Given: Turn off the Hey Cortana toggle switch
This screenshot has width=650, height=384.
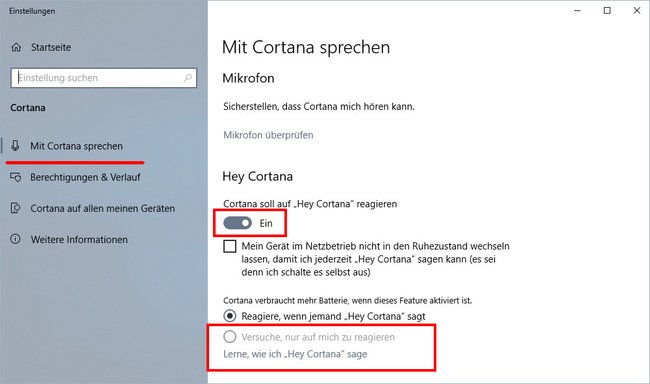Looking at the screenshot, I should 238,223.
